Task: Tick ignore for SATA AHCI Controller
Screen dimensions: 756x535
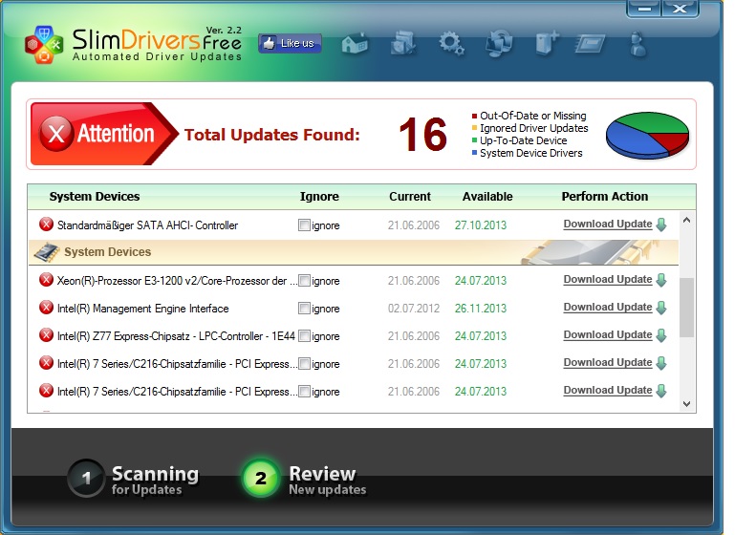Action: coord(304,225)
